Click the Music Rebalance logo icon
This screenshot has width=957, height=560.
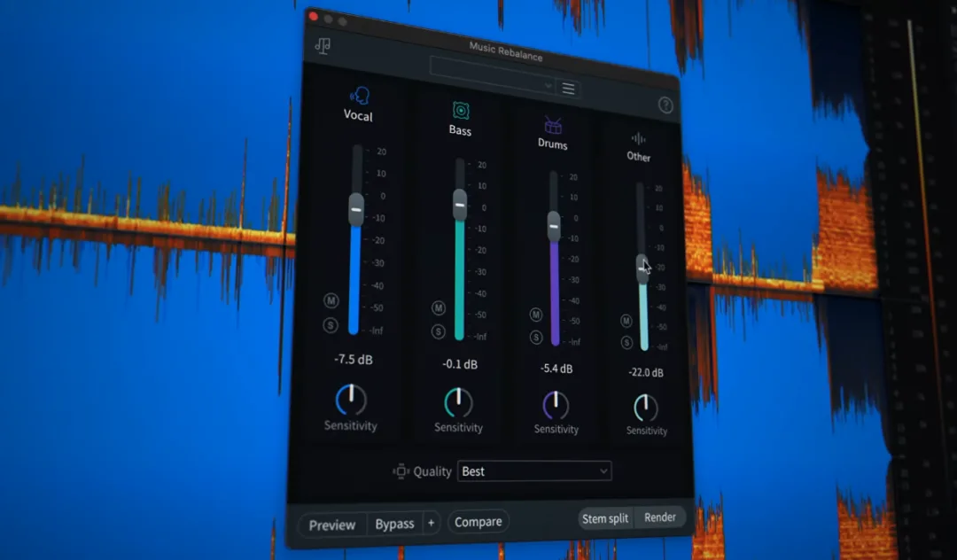click(x=323, y=46)
